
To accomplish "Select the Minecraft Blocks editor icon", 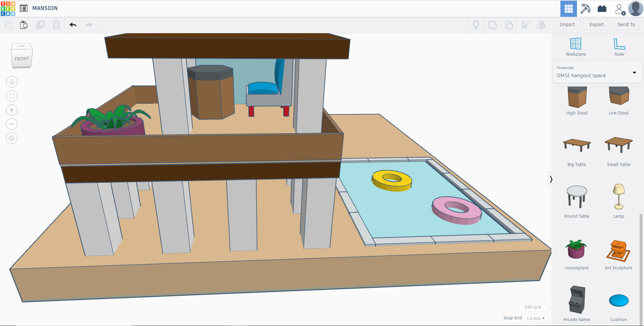I will click(x=585, y=8).
